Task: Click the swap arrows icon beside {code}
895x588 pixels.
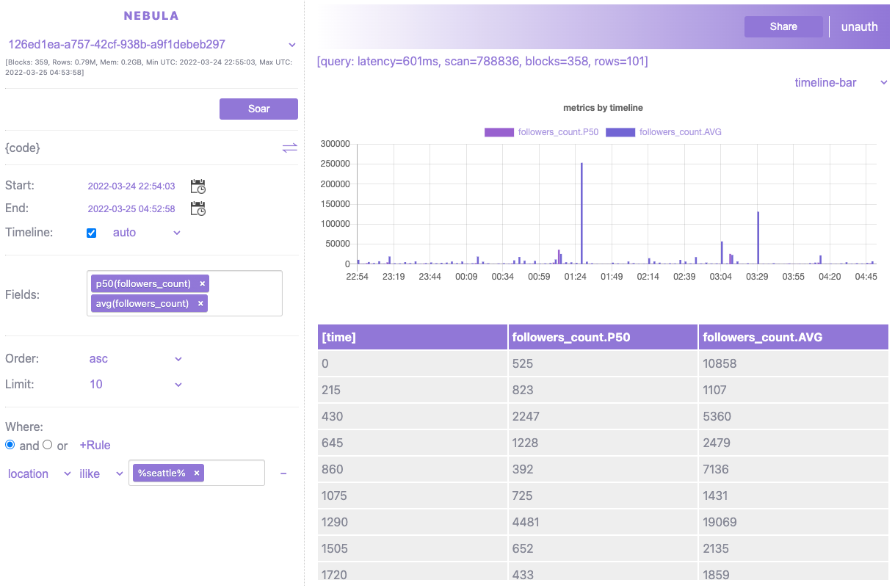Action: tap(289, 148)
